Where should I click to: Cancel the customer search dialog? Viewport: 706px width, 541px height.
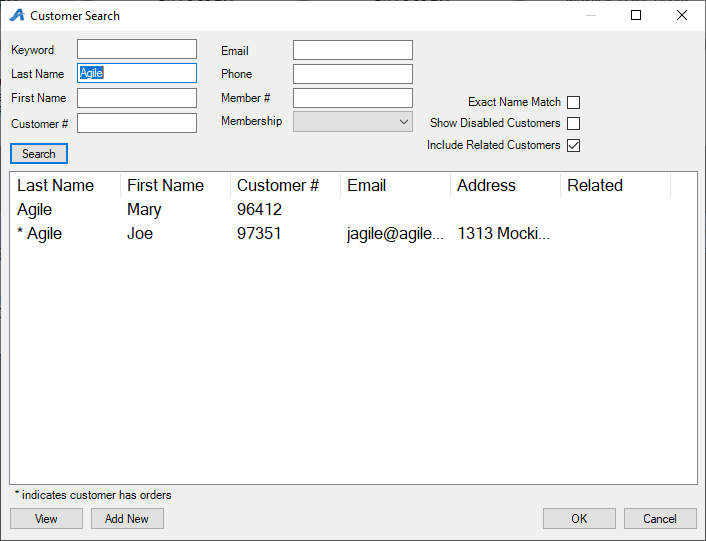click(660, 519)
